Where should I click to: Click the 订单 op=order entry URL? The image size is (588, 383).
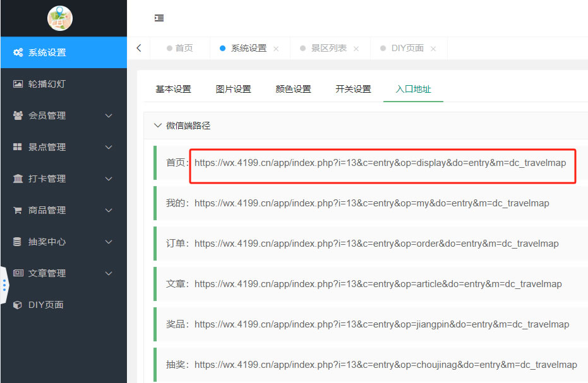[x=376, y=244]
